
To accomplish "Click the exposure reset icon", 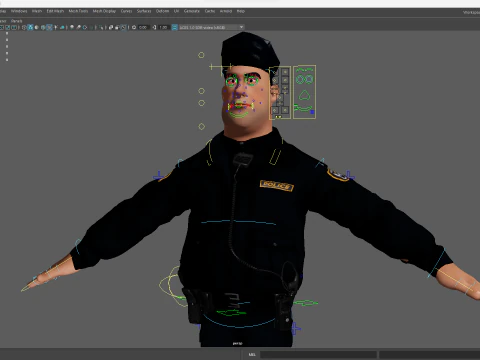I will tap(134, 27).
